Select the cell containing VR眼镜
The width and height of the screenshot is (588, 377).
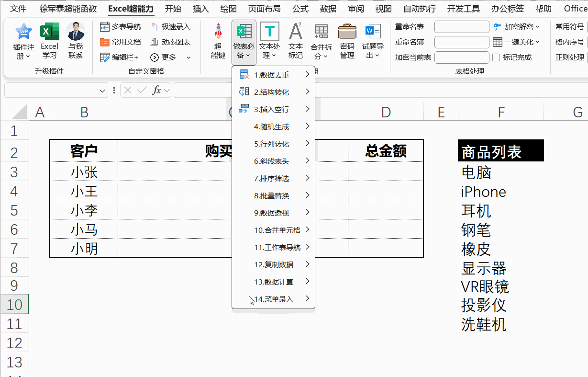[501, 286]
